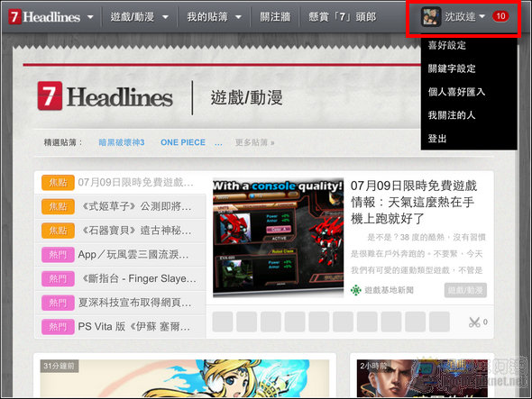The width and height of the screenshot is (532, 399).
Task: Open the ONE PIECE featured link
Action: click(183, 142)
